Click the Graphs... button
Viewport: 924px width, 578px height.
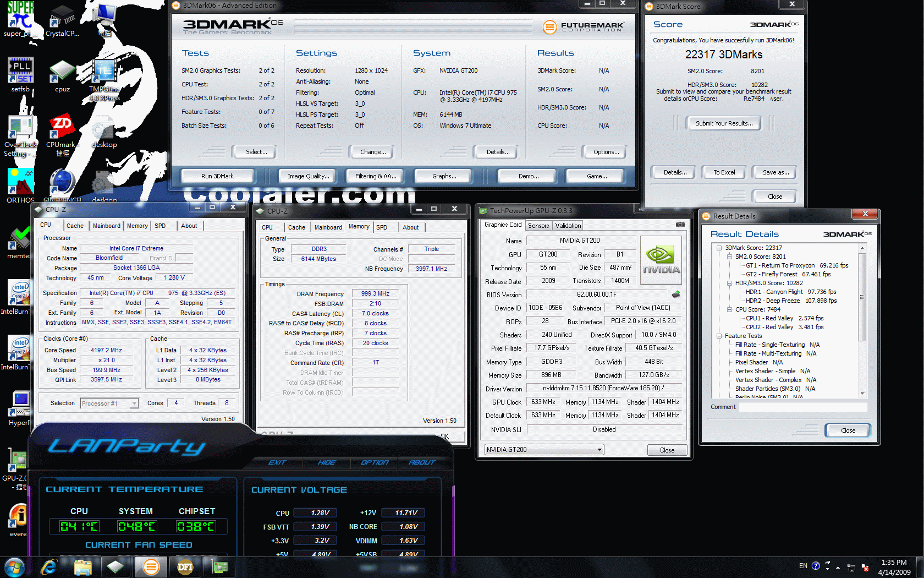(444, 176)
